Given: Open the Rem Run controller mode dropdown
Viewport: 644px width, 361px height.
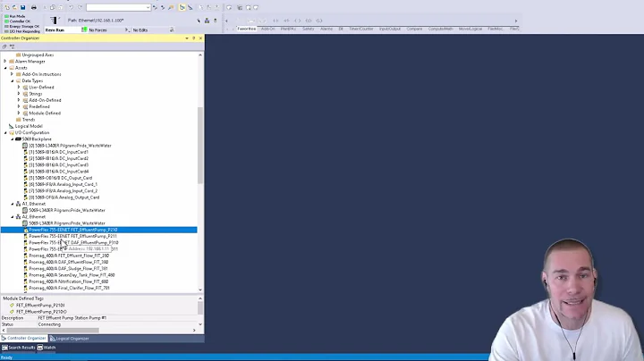Looking at the screenshot, I should [x=63, y=30].
